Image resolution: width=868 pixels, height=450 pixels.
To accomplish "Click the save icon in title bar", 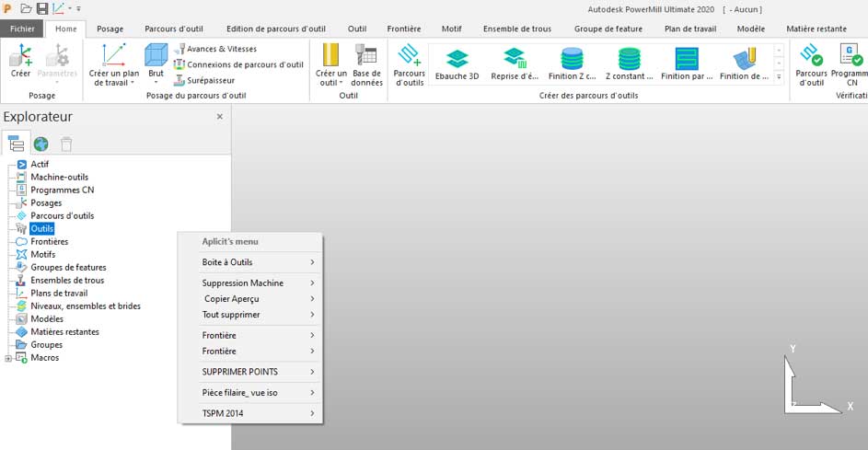I will pos(42,8).
